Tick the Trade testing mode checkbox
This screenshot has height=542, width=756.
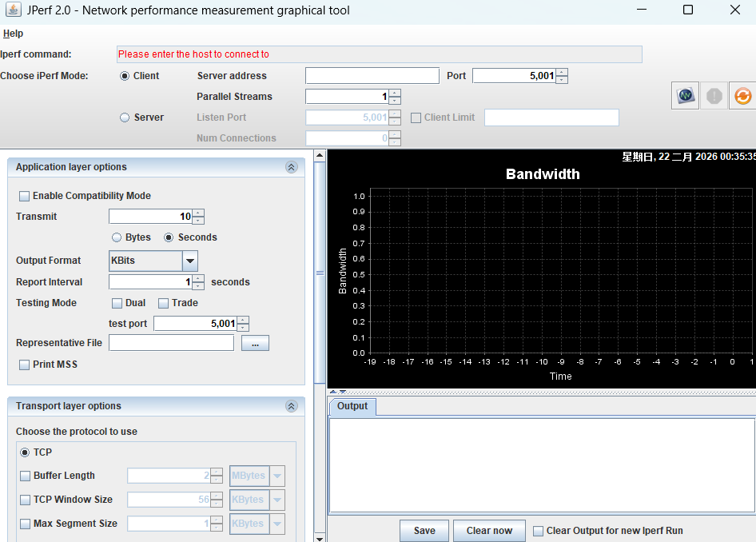click(164, 303)
